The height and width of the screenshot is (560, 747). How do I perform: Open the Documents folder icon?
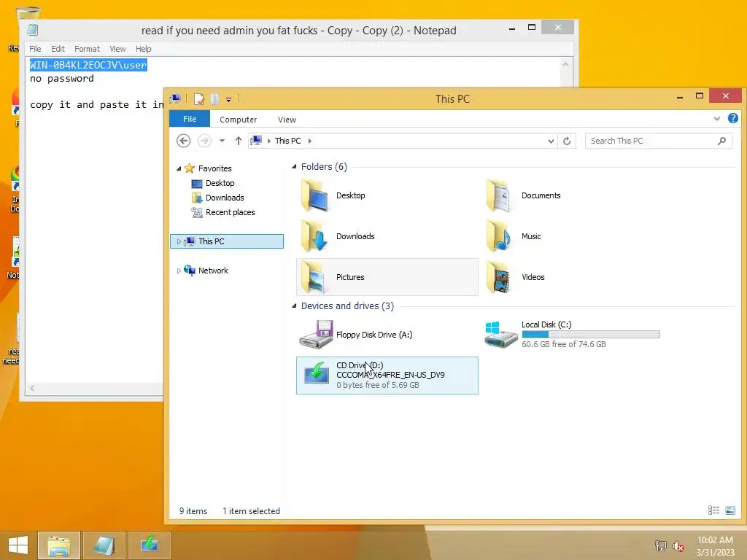click(x=499, y=195)
